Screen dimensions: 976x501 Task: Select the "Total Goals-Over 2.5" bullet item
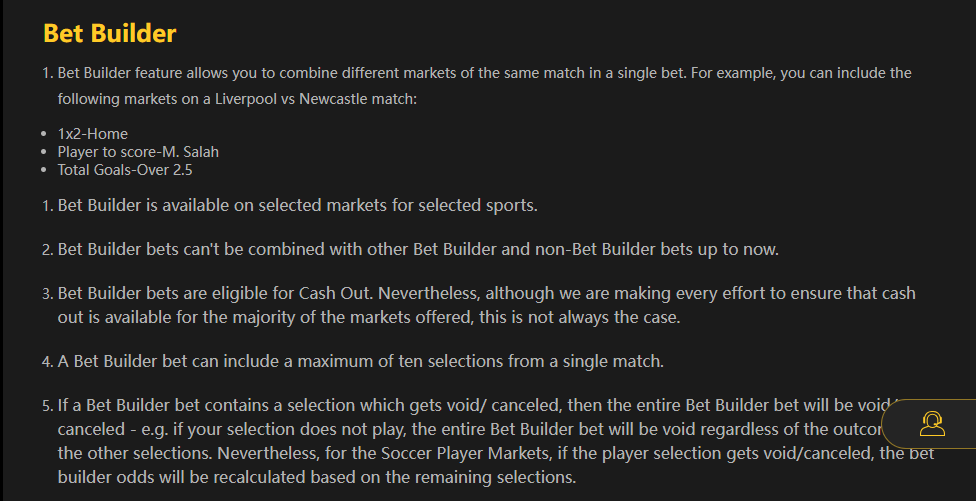click(125, 170)
